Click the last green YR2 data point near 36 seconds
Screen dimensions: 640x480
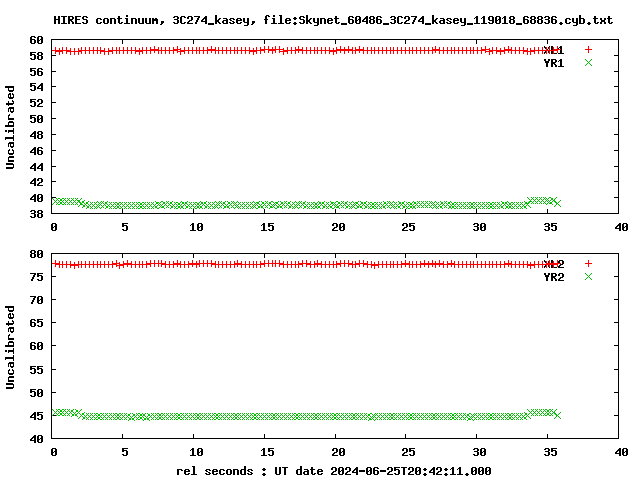(x=558, y=415)
